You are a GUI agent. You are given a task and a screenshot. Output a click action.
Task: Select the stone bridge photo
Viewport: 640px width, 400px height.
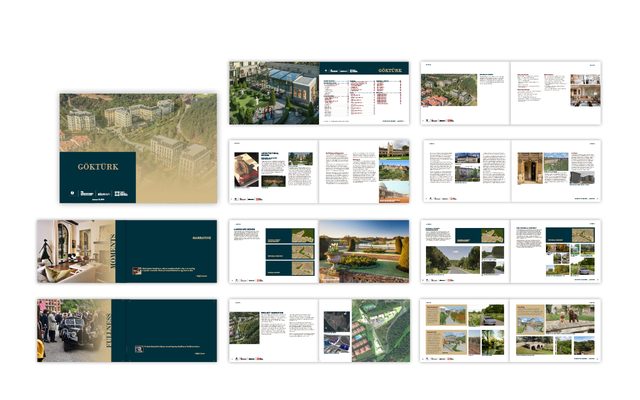coord(534,346)
